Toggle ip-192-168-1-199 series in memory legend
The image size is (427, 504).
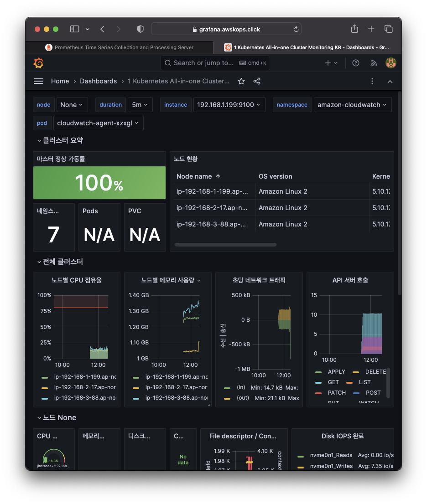coord(176,377)
